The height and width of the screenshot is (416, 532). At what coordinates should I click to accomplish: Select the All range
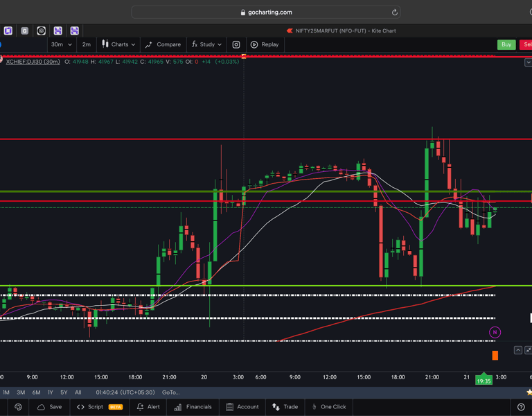pos(78,392)
